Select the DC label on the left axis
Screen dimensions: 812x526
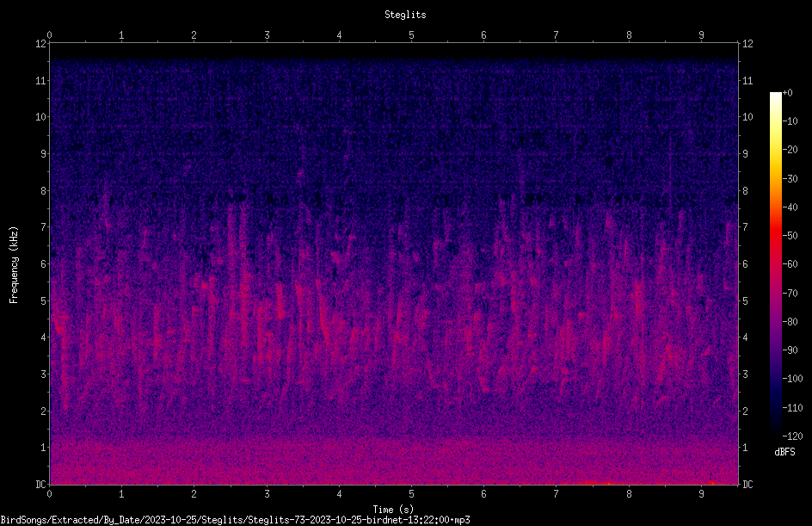(40, 485)
